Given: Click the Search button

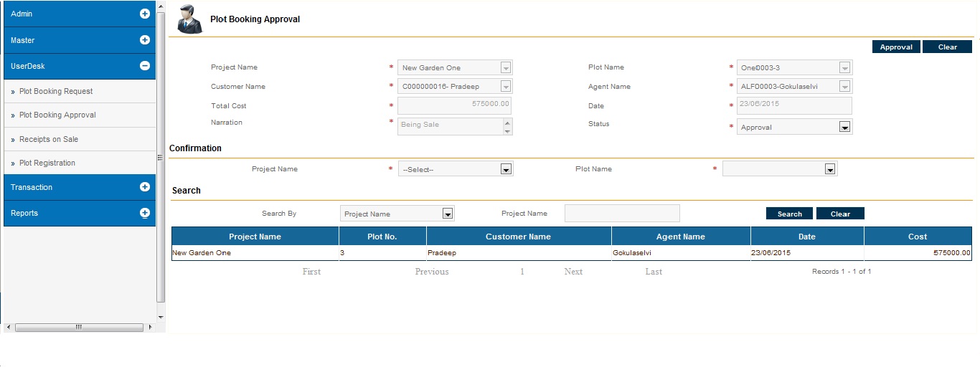Looking at the screenshot, I should coord(789,214).
